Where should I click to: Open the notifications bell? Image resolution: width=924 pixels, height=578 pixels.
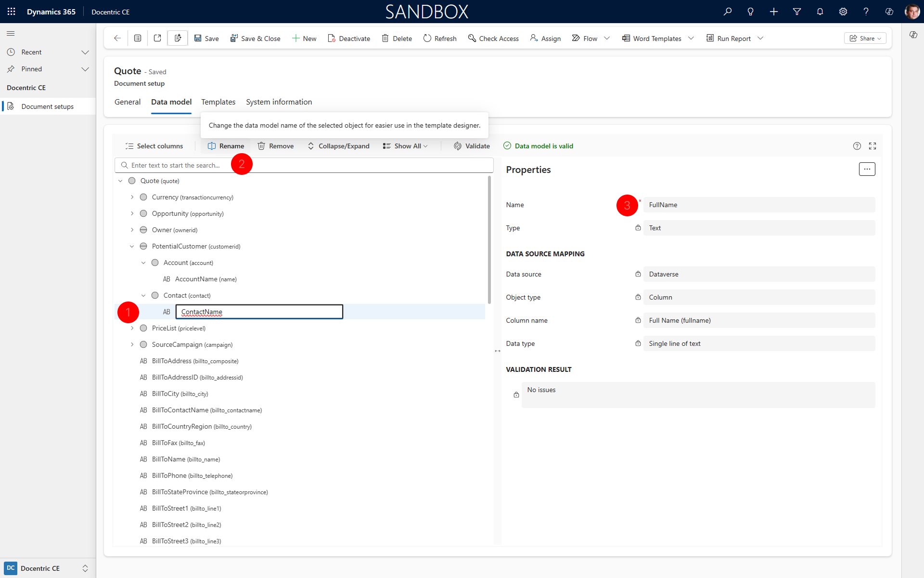pyautogui.click(x=820, y=12)
